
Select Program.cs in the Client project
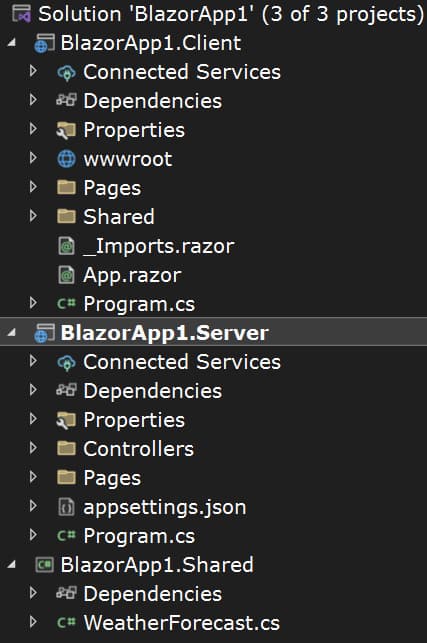point(139,304)
